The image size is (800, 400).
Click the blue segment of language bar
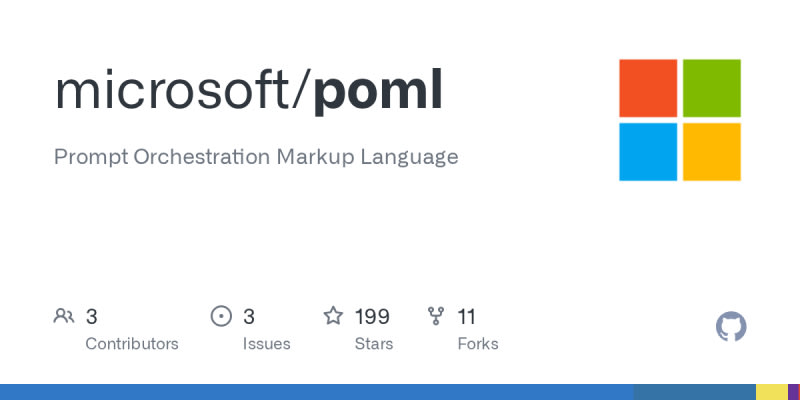[x=316, y=392]
